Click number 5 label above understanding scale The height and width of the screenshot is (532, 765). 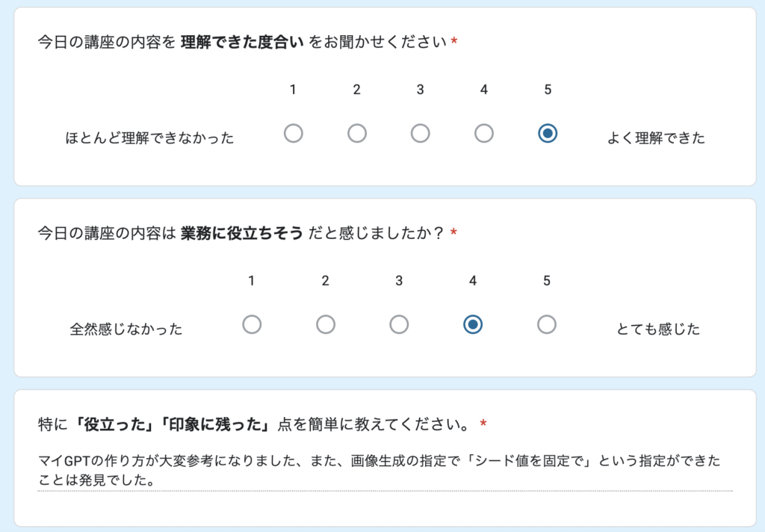(x=548, y=90)
